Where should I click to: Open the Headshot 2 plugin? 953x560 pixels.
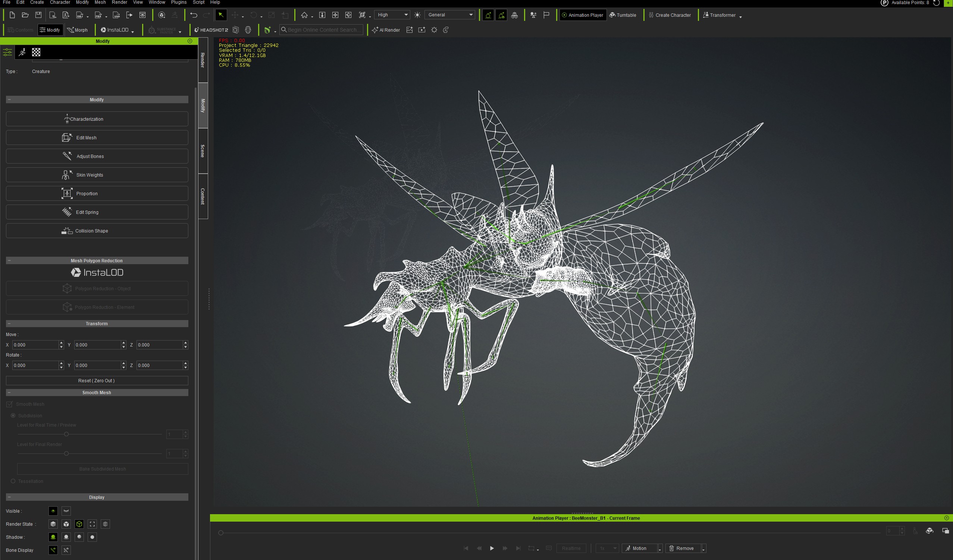[x=211, y=30]
